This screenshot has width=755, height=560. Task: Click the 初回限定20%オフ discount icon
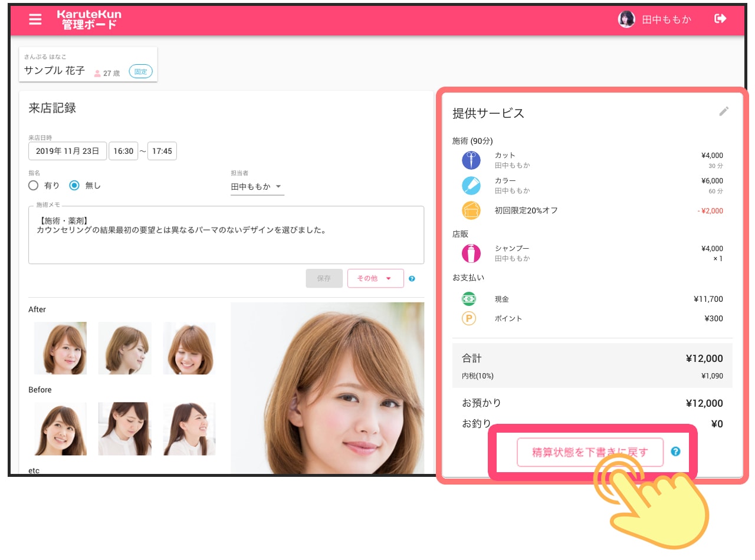(471, 210)
